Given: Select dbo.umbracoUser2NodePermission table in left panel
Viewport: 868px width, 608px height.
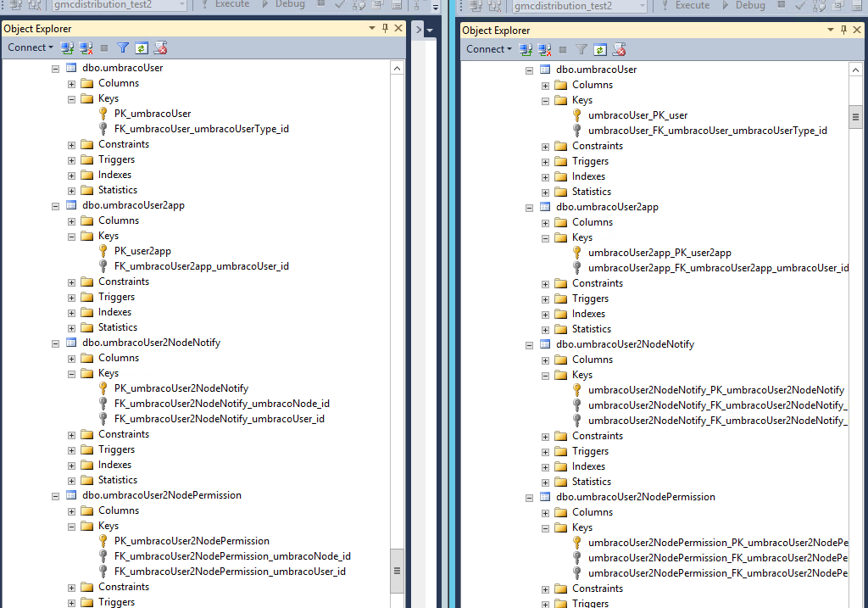Looking at the screenshot, I should pyautogui.click(x=162, y=495).
